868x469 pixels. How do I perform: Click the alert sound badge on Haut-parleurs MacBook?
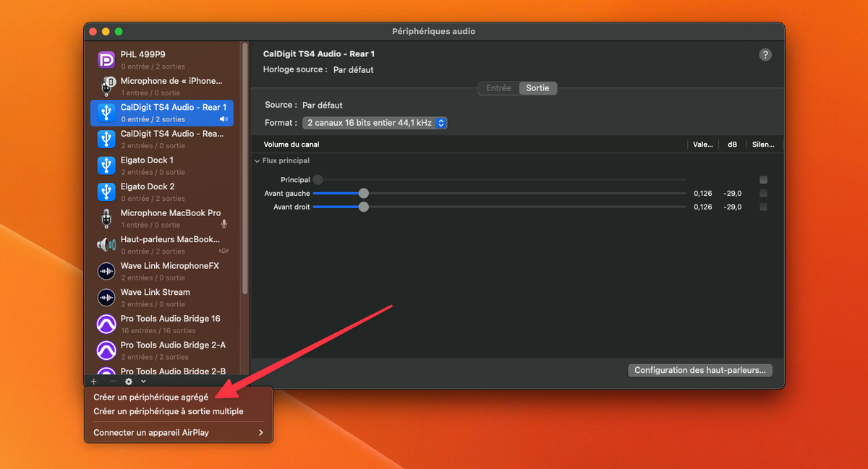[224, 251]
